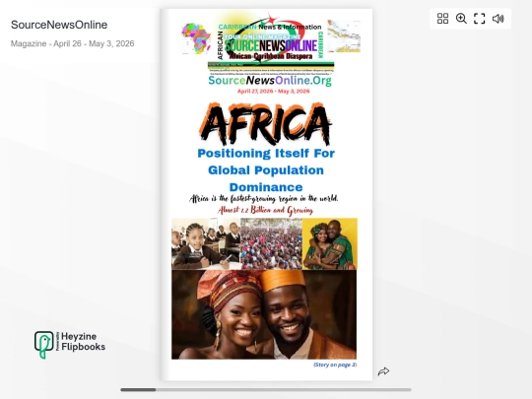
Task: Click the Africa map image in header
Action: point(196,38)
